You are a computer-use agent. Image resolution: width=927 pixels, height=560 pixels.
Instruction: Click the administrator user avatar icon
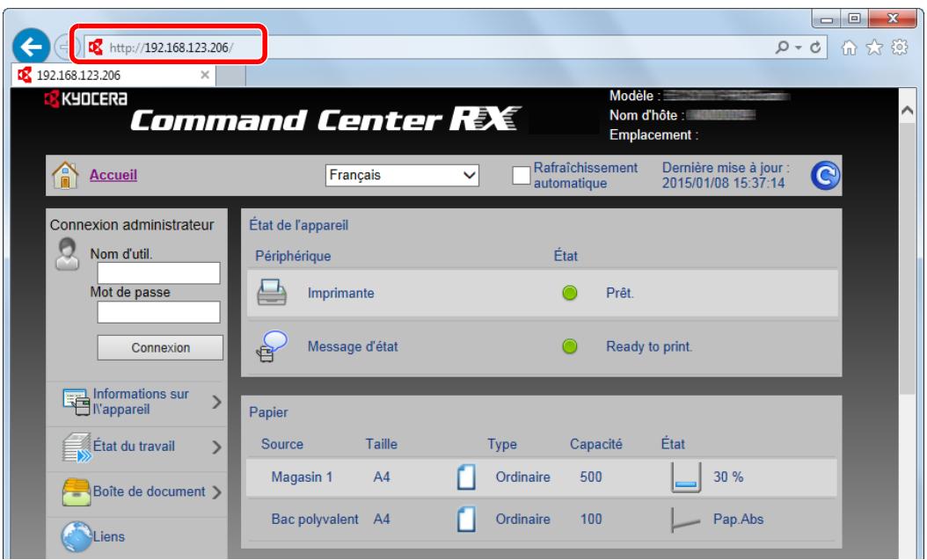pyautogui.click(x=68, y=254)
